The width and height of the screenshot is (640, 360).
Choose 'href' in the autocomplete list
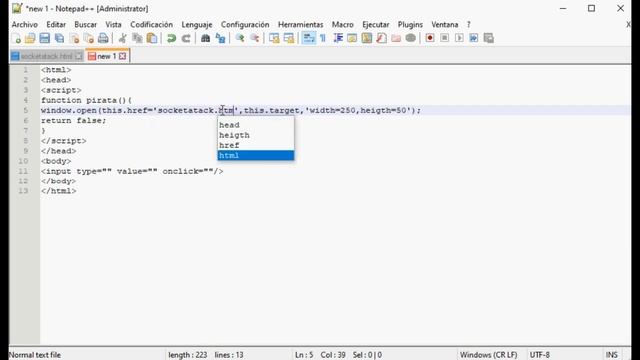256,145
